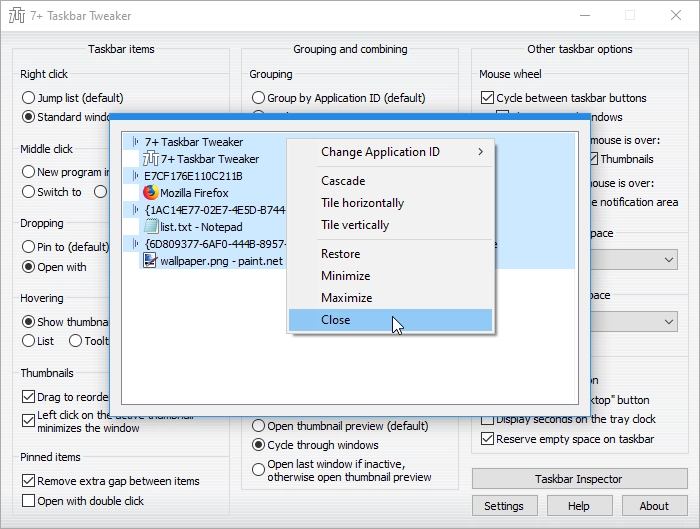Click the Mozilla Firefox icon in the list
Screen dimensions: 700x529
[x=151, y=192]
